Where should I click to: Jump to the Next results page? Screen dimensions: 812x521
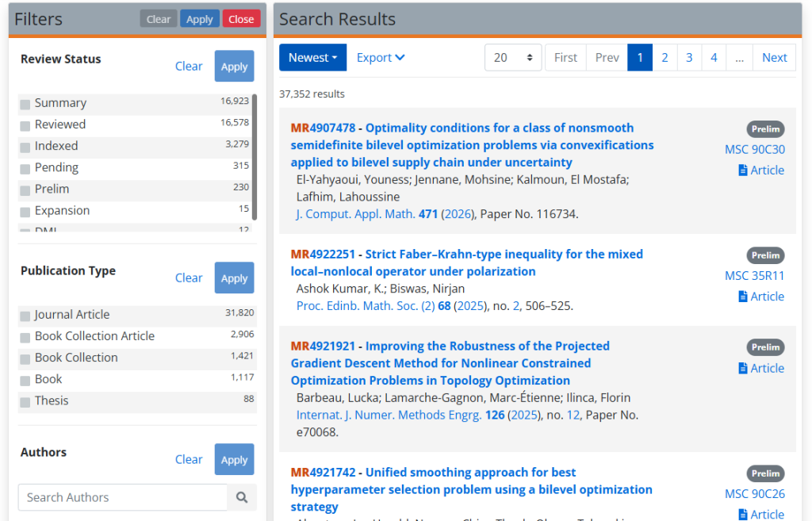774,58
